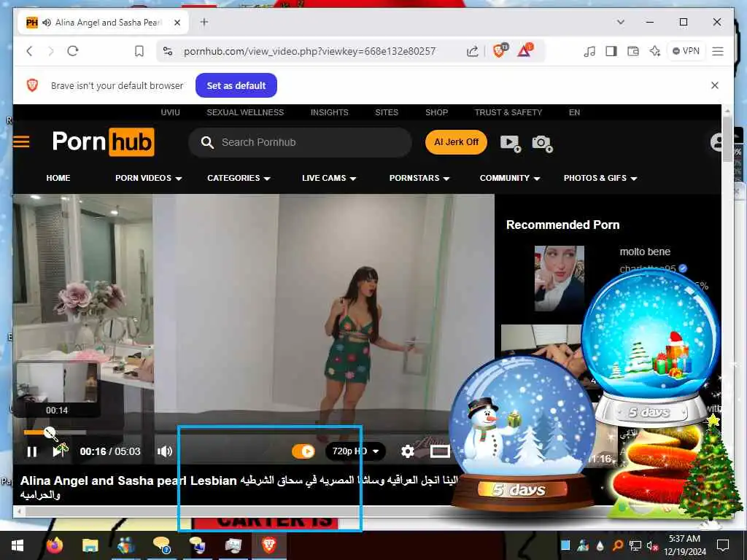Reload the current page
This screenshot has height=560, width=747.
[73, 51]
